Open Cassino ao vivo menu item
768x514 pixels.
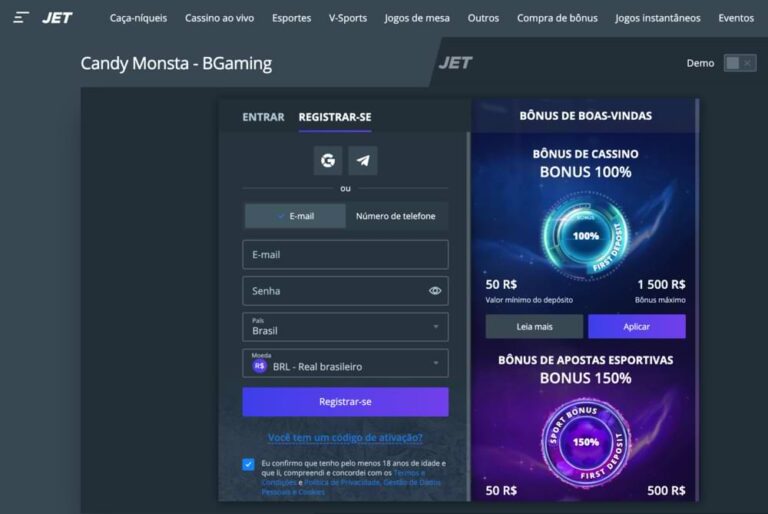(x=219, y=18)
